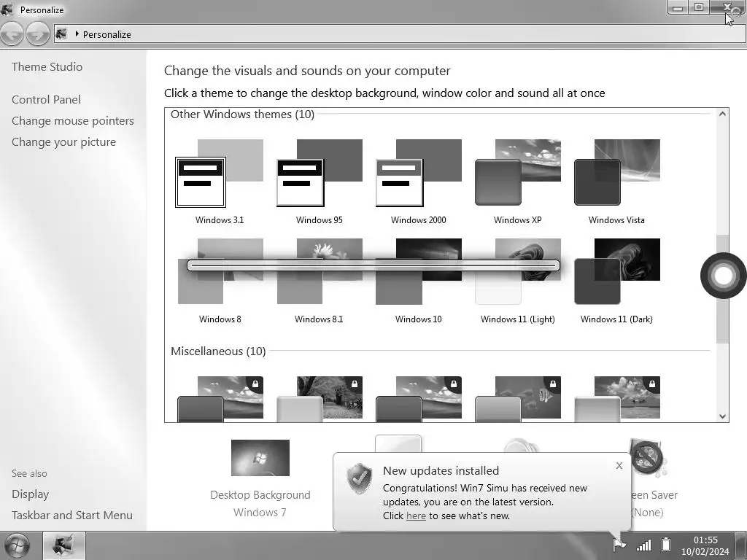Click Change mouse pointers
Image resolution: width=747 pixels, height=560 pixels.
tap(73, 121)
